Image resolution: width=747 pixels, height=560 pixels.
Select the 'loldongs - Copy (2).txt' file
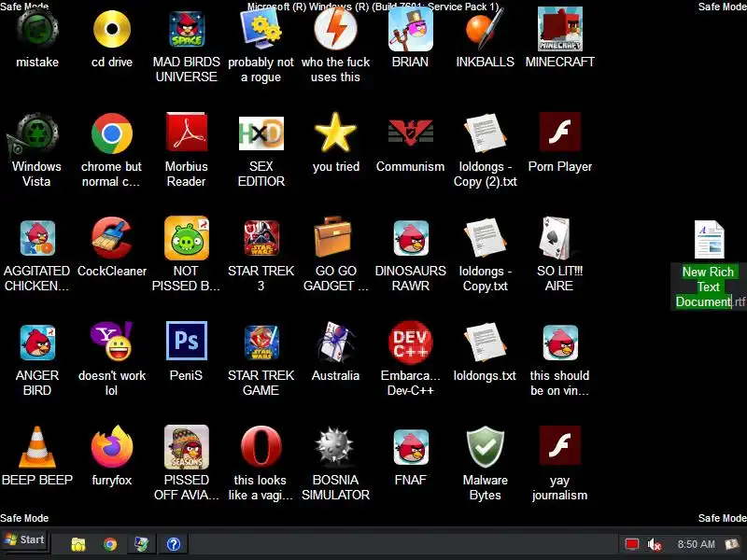(485, 133)
